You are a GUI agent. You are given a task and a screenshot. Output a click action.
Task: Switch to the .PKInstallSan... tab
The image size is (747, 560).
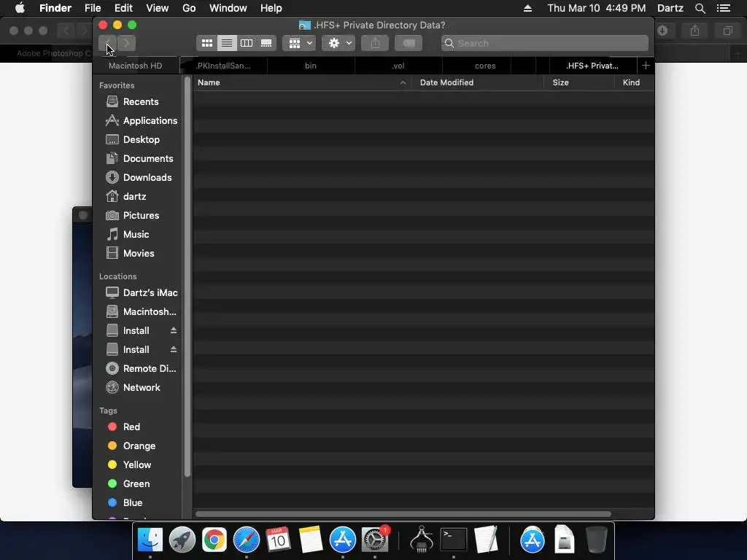tap(223, 66)
